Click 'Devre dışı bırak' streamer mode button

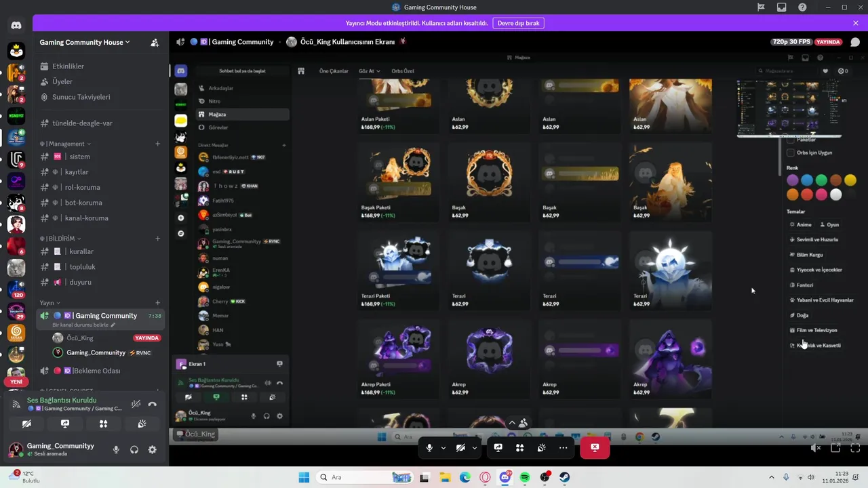[518, 23]
